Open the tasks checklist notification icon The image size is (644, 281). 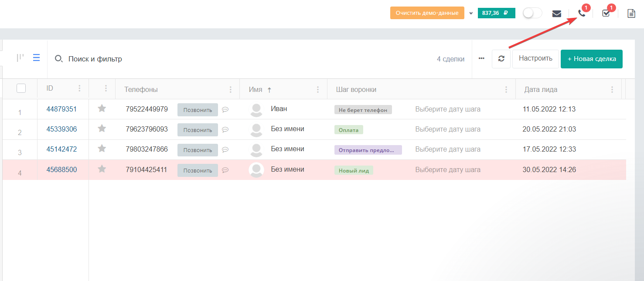(606, 13)
